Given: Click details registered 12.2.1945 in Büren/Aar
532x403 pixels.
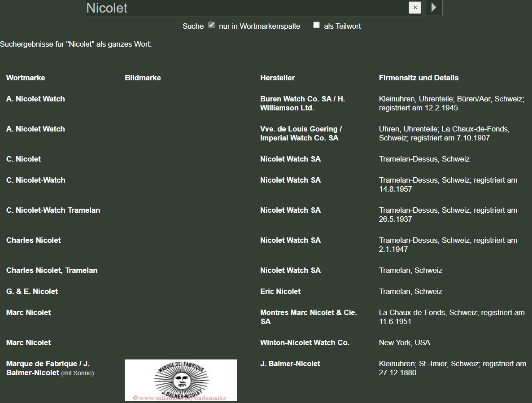Looking at the screenshot, I should (452, 103).
